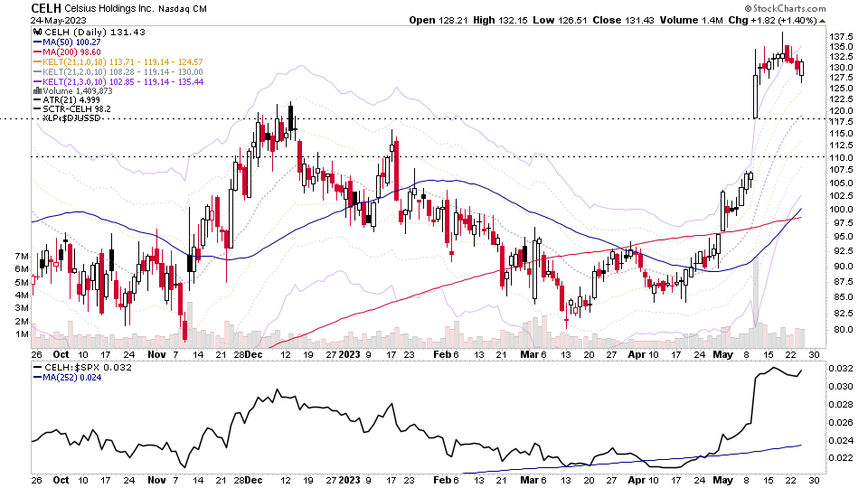Click the 120.0 price axis label
This screenshot has width=868, height=488.
(841, 110)
